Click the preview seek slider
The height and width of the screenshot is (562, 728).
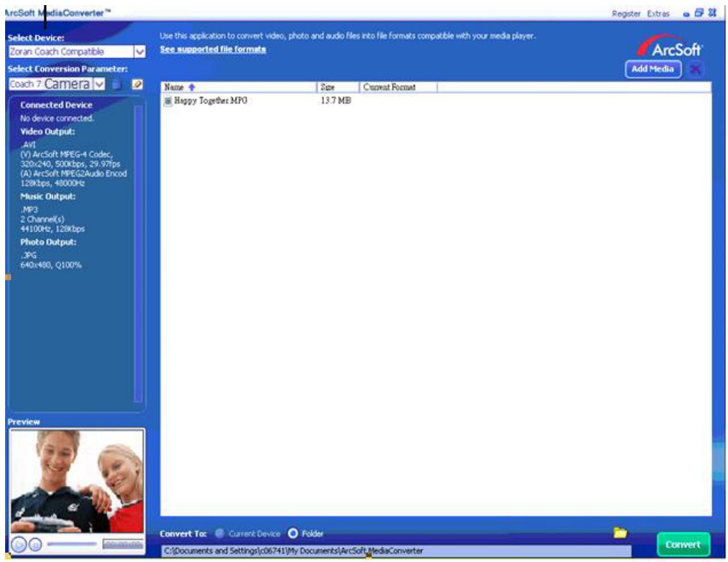coord(72,544)
